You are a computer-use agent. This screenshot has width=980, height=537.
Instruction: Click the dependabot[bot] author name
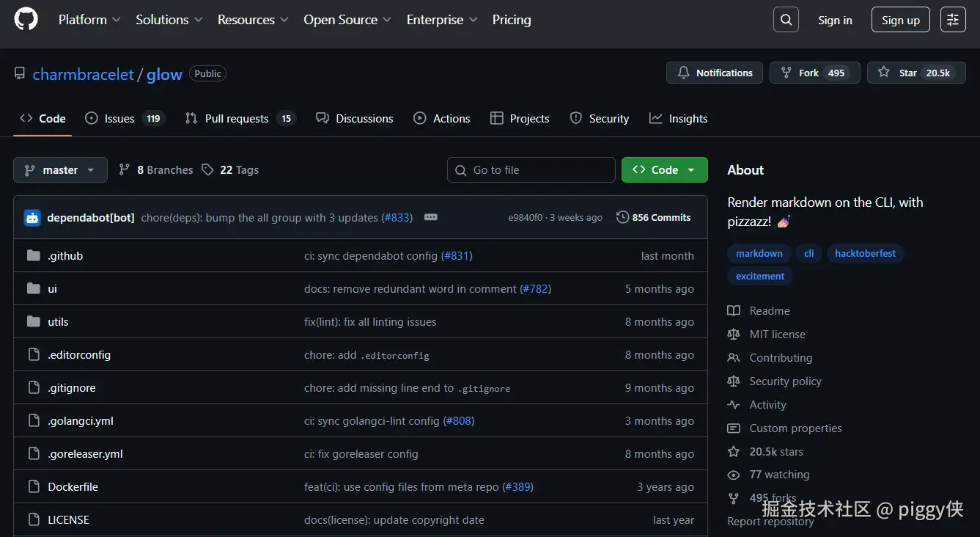(91, 218)
